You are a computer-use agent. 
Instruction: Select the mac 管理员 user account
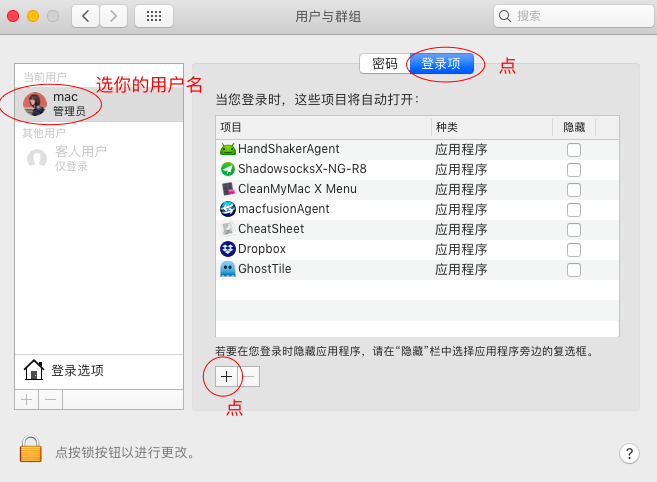point(65,104)
